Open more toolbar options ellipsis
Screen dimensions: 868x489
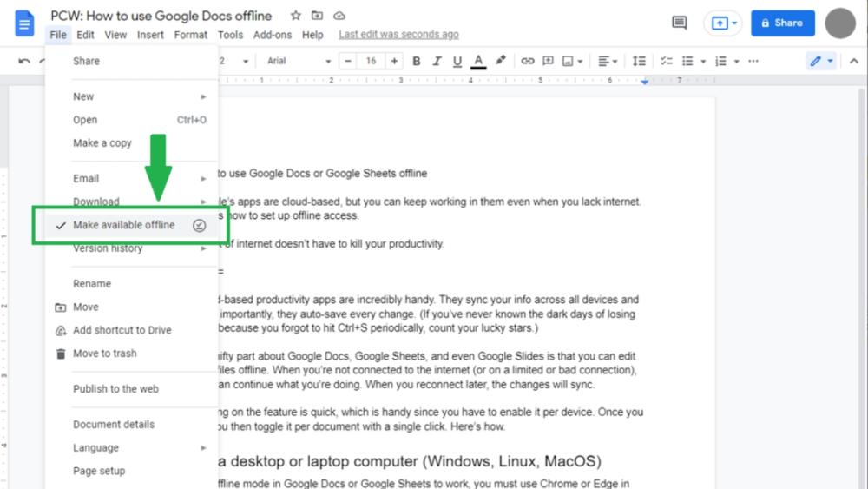click(x=753, y=61)
